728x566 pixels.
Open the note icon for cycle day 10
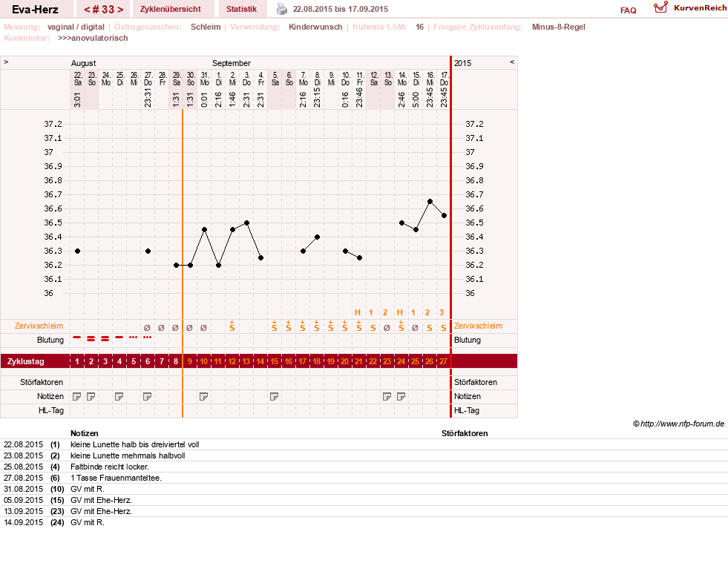[x=203, y=397]
